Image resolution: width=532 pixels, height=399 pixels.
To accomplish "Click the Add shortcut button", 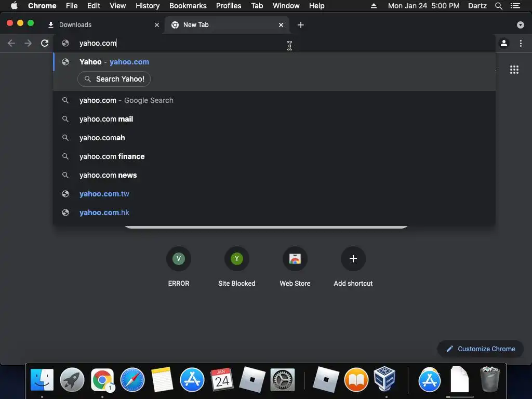I will [x=353, y=267].
